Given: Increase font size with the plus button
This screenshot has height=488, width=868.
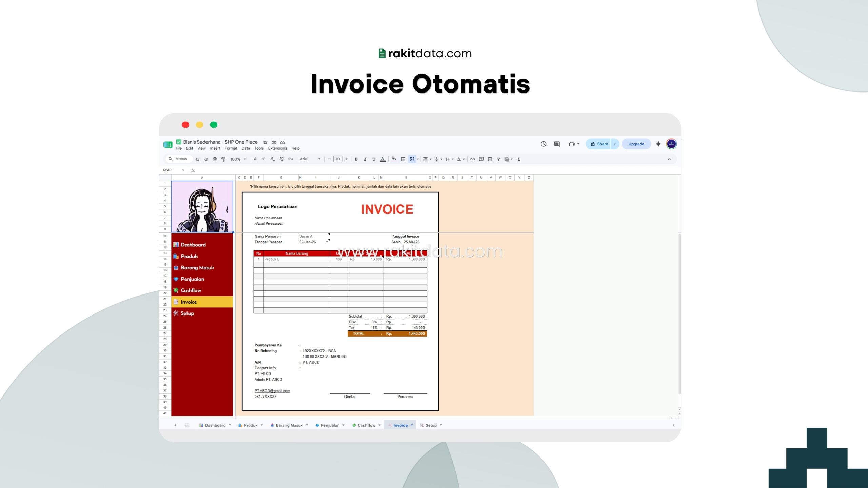Looking at the screenshot, I should click(x=347, y=159).
